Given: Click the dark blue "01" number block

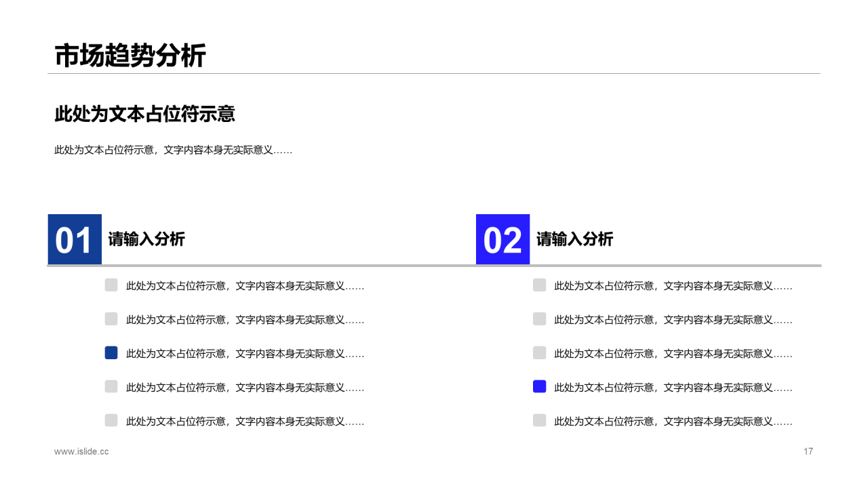Looking at the screenshot, I should pos(75,239).
